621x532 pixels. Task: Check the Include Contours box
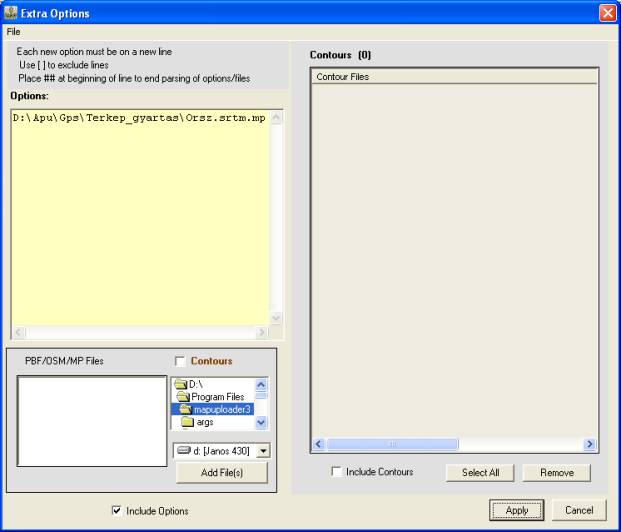[337, 472]
